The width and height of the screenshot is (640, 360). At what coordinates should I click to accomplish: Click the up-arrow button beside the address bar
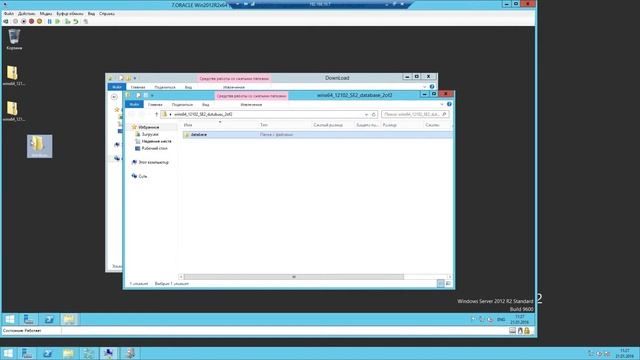pos(156,114)
